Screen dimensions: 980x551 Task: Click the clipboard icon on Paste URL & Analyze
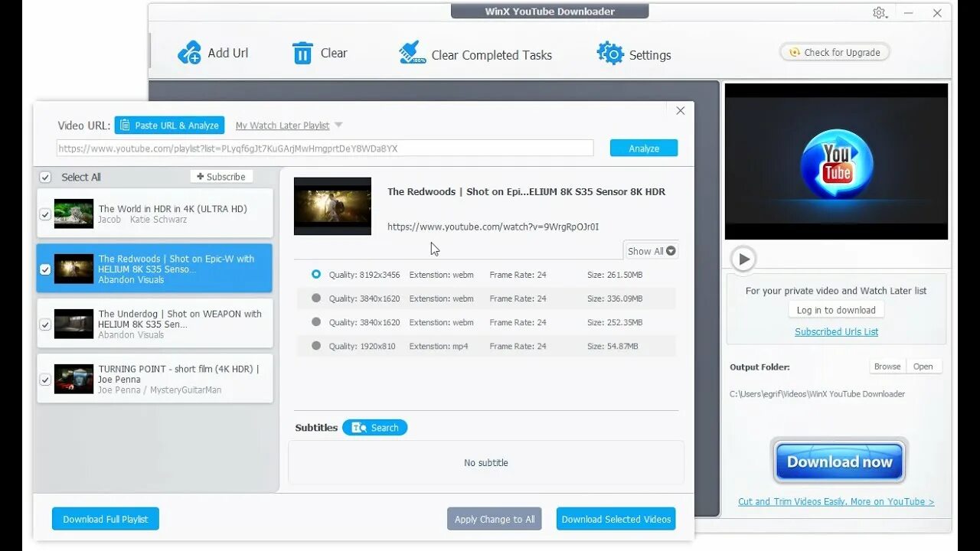125,126
